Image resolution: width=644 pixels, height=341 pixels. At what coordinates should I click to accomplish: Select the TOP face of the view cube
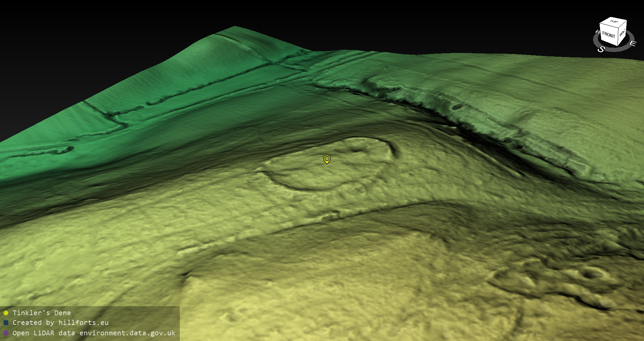614,22
